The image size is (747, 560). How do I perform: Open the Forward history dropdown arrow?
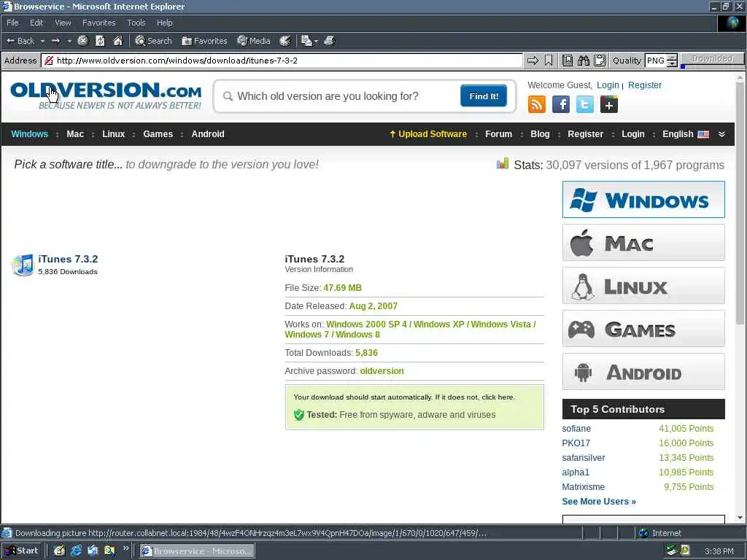(x=69, y=41)
